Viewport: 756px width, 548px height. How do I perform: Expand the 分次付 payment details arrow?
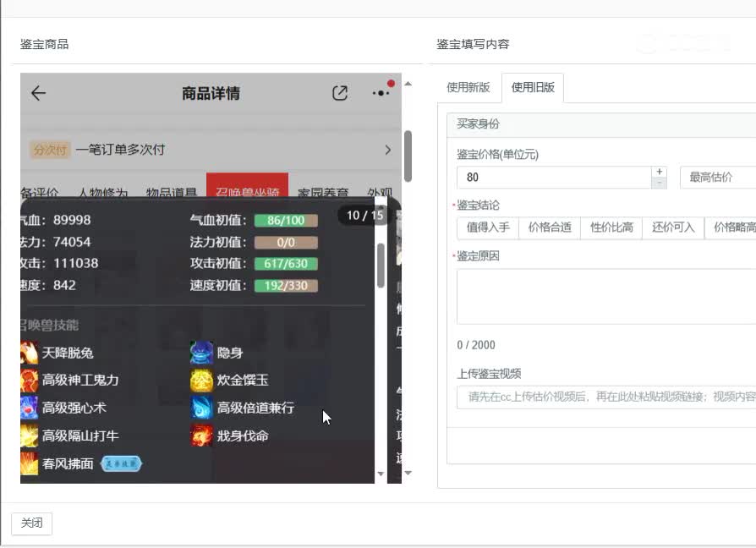point(387,149)
